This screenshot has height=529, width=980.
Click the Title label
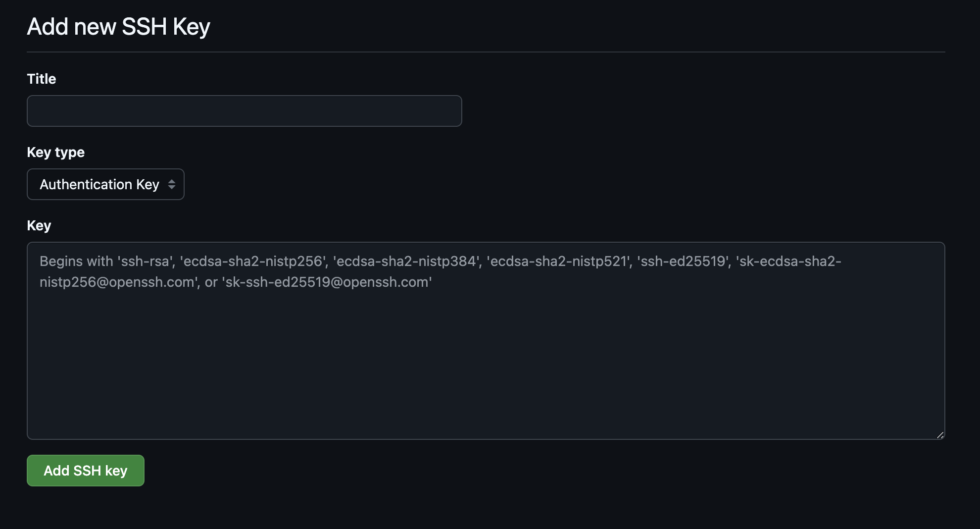(x=41, y=78)
